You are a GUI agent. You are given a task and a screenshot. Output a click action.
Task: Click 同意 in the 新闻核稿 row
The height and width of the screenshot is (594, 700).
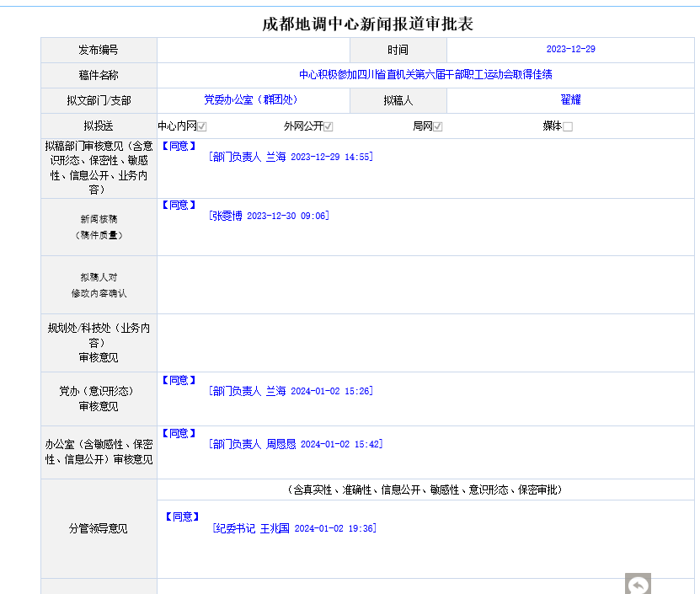[x=179, y=205]
